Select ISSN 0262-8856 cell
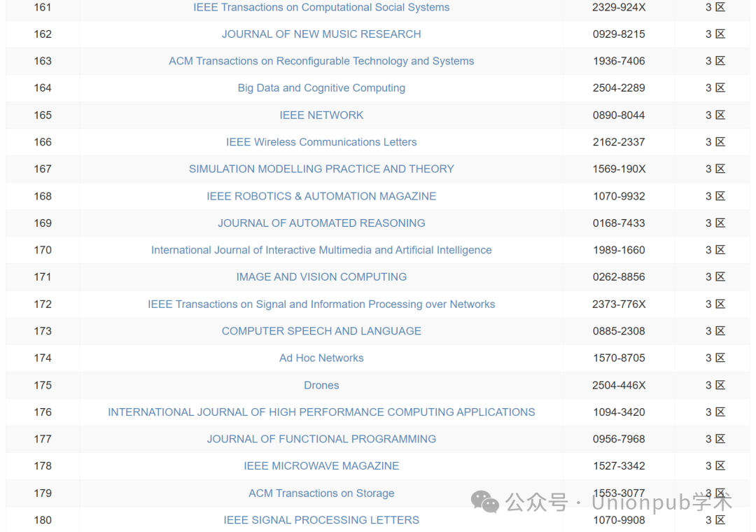 tap(619, 277)
